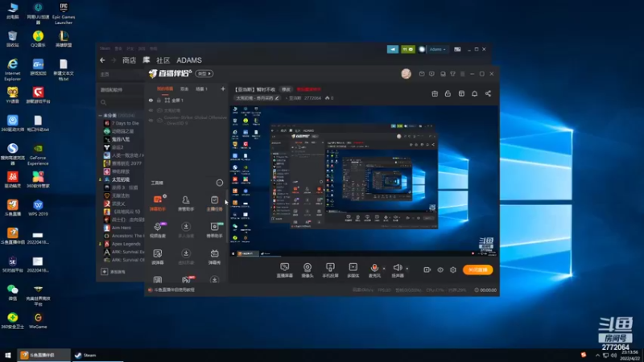Screen dimensions: 644x362
Task: Collapse the 未分类 category in Steam's library
Action: pos(100,115)
